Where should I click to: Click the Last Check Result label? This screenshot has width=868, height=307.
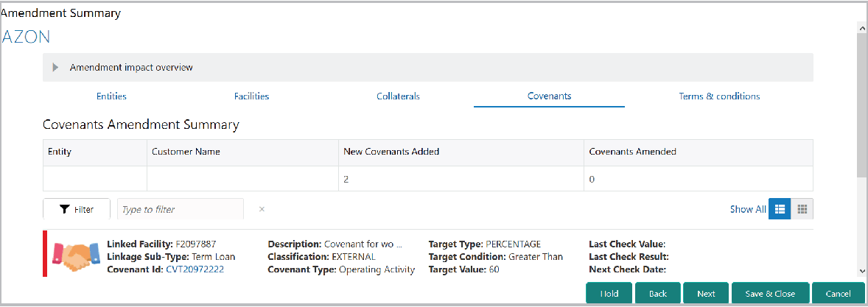point(629,257)
